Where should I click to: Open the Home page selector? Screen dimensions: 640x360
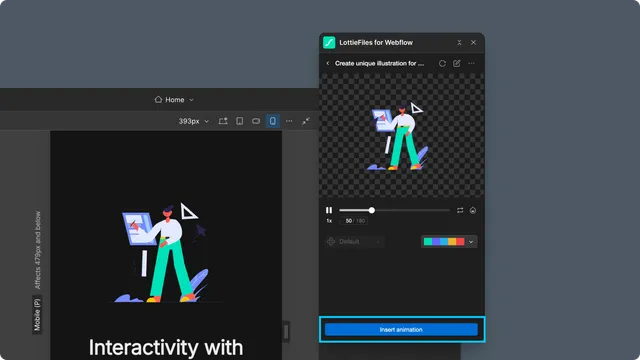(174, 100)
